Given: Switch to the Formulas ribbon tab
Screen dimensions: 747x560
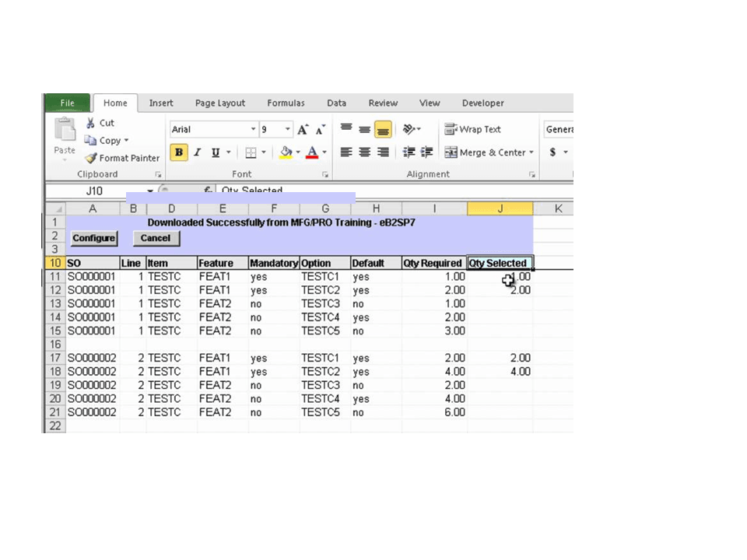Looking at the screenshot, I should pos(286,103).
